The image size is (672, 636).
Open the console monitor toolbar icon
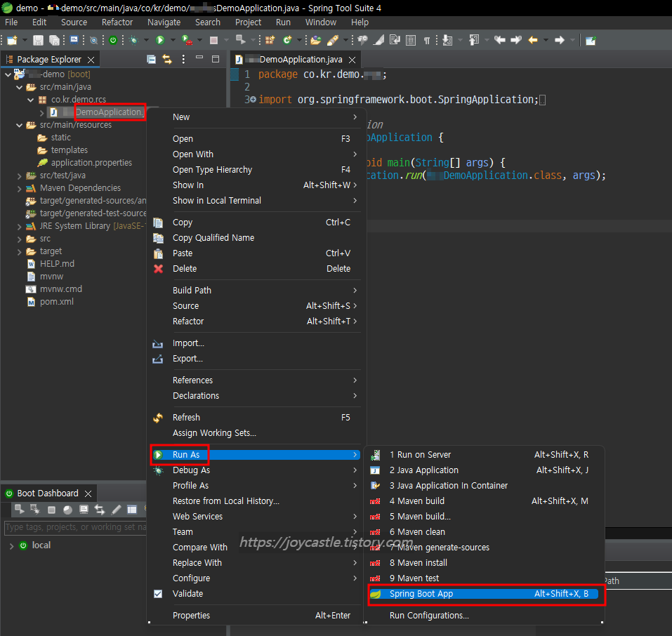click(x=74, y=40)
